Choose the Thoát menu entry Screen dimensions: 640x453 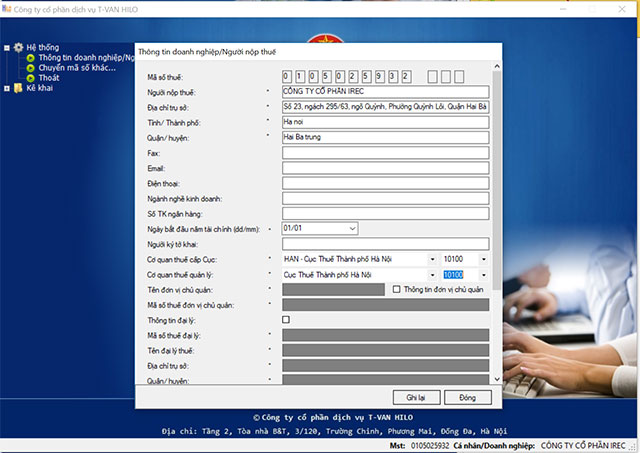click(49, 78)
